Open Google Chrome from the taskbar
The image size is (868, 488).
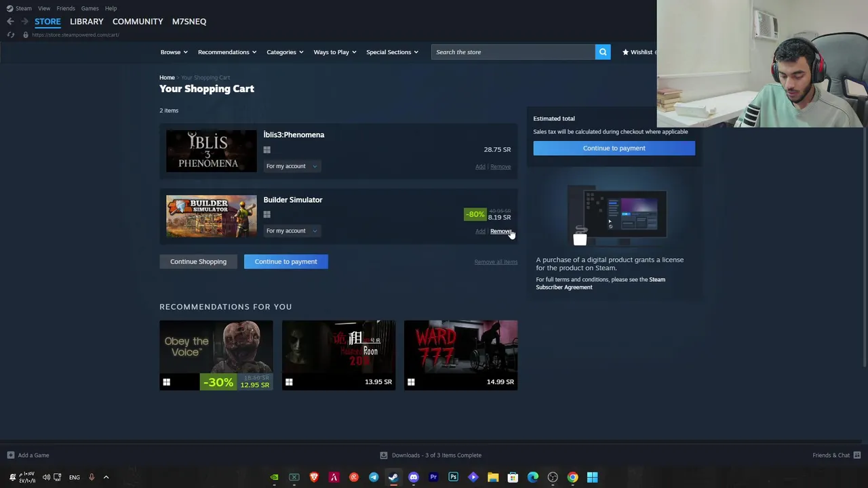pyautogui.click(x=572, y=477)
